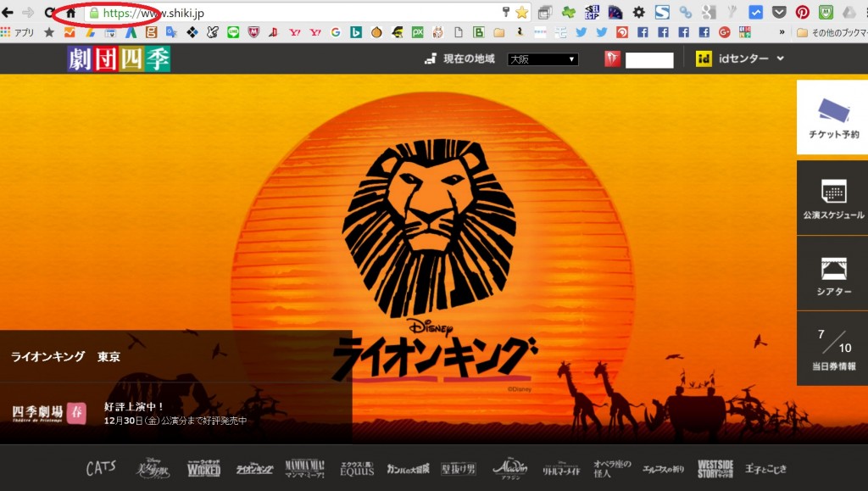Click the white field beside the red icon

(x=649, y=59)
